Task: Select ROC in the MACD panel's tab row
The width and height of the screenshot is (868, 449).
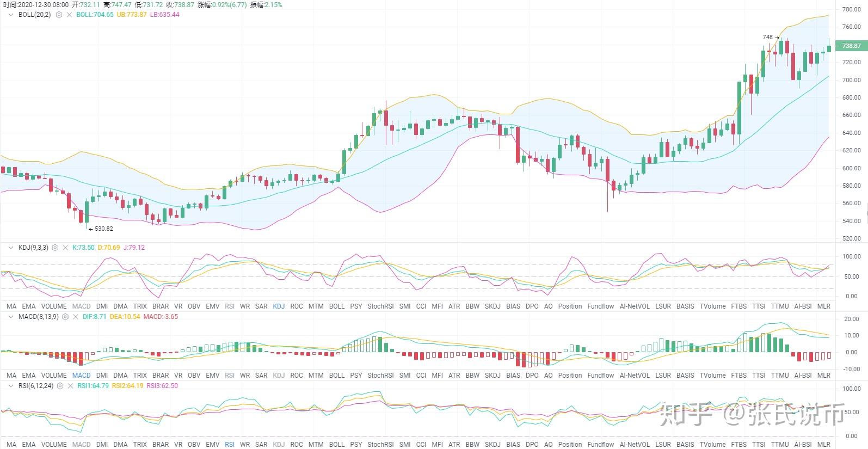Action: click(297, 376)
